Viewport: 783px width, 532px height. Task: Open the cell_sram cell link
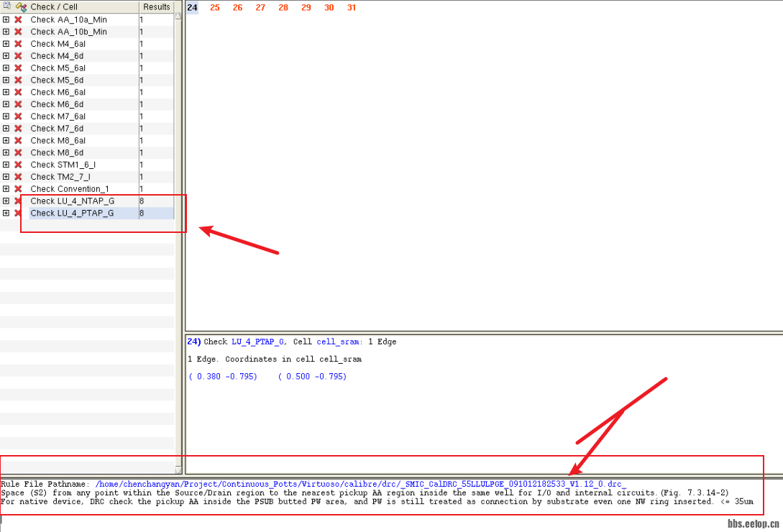pyautogui.click(x=337, y=341)
